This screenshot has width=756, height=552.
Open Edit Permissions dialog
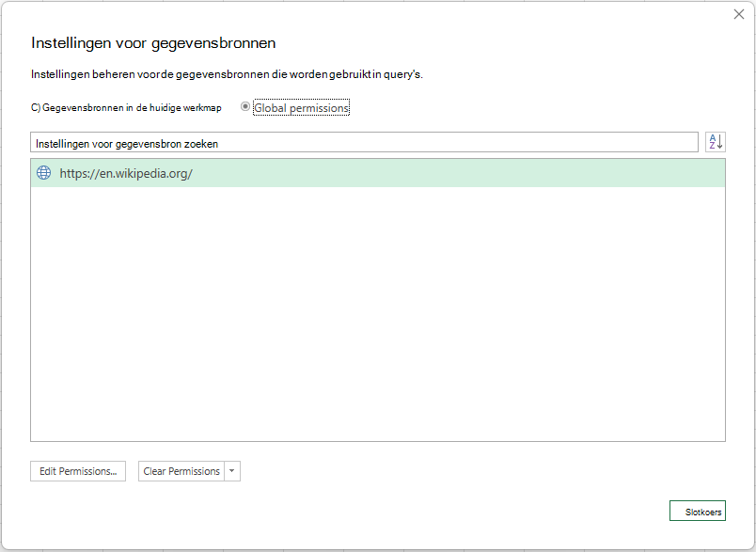pyautogui.click(x=78, y=471)
